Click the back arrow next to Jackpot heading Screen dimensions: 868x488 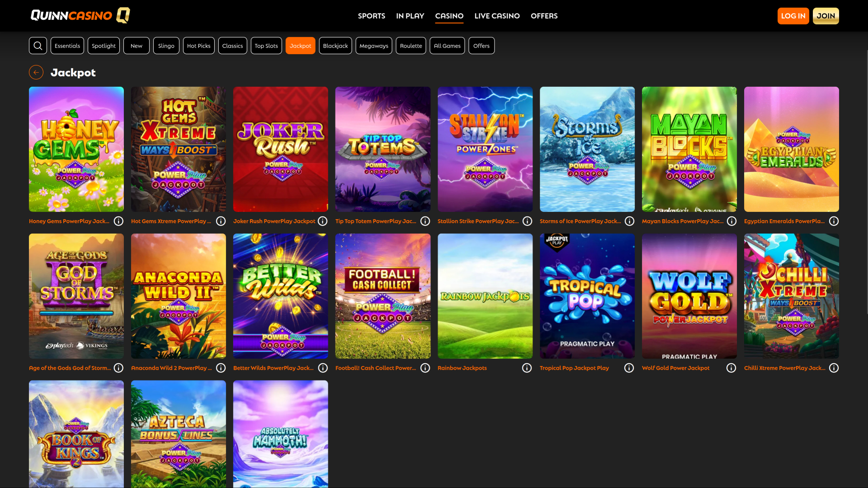[x=36, y=72]
